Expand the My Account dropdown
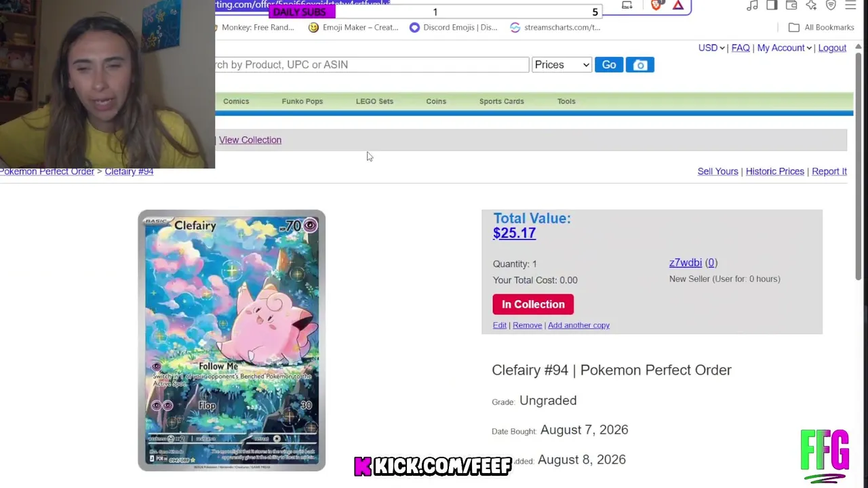 tap(784, 48)
